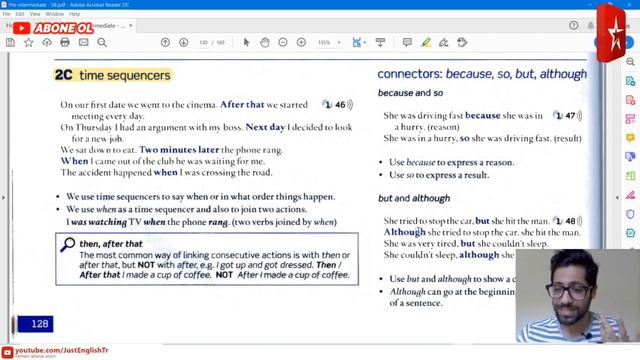640x360 pixels.
Task: Click the stamp tool icon
Action: tap(462, 42)
